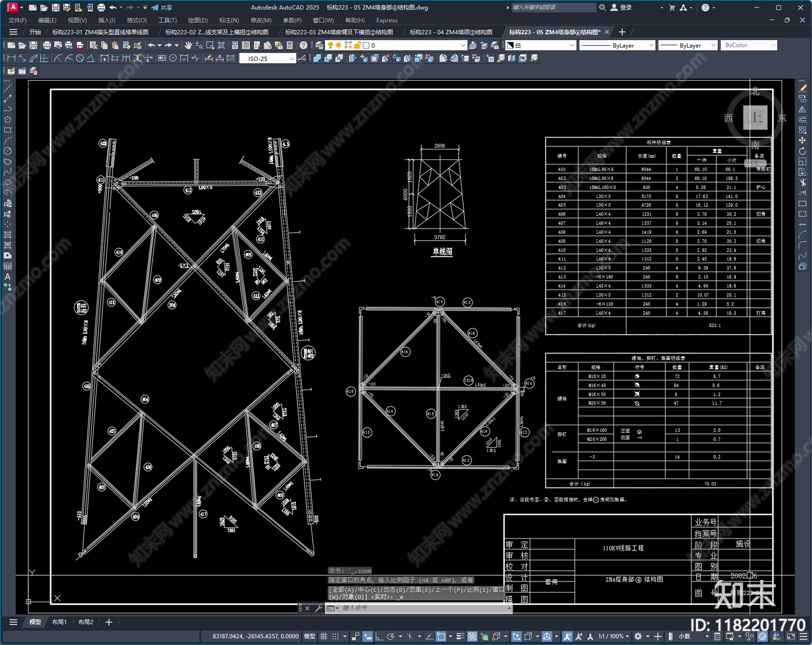The height and width of the screenshot is (645, 812).
Task: Toggle snap mode in status bar
Action: click(335, 636)
